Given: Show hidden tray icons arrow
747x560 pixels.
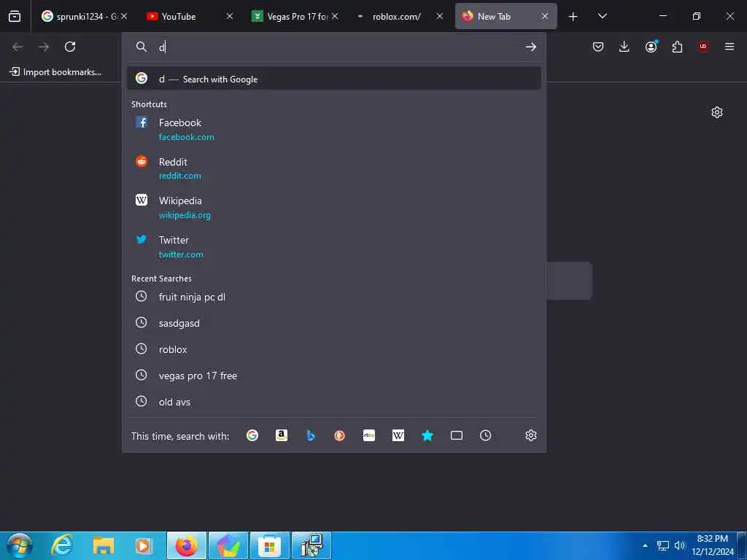Looking at the screenshot, I should (x=645, y=545).
